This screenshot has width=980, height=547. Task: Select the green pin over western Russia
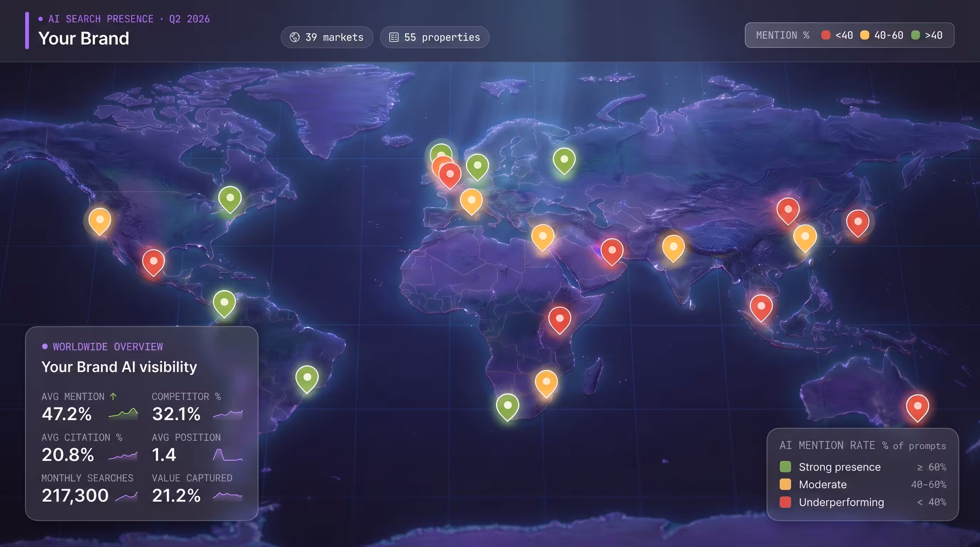(x=564, y=161)
